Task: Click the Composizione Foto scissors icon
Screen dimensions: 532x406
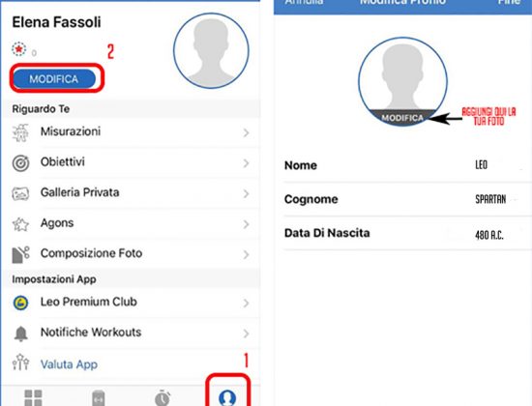Action: [20, 255]
